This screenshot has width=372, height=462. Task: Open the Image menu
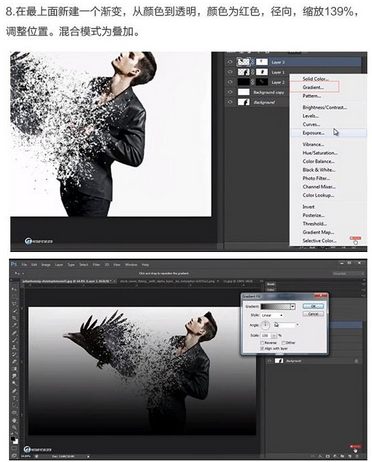tap(46, 265)
